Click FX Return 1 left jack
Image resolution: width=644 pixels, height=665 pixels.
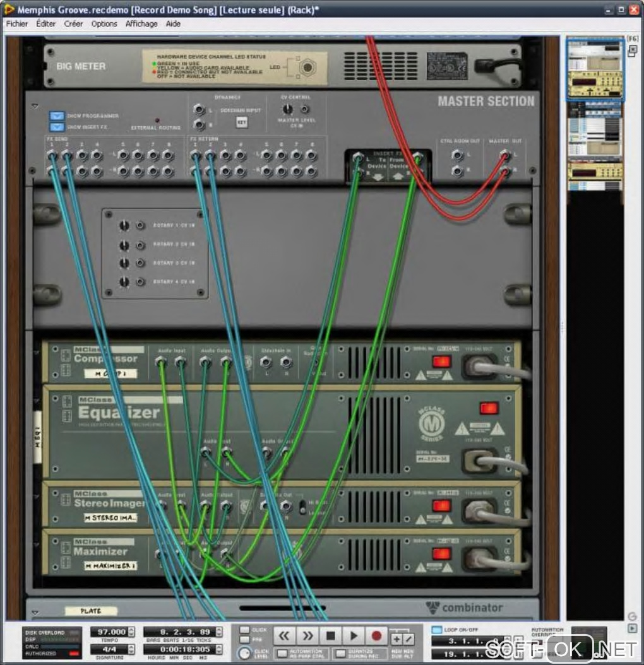[195, 156]
